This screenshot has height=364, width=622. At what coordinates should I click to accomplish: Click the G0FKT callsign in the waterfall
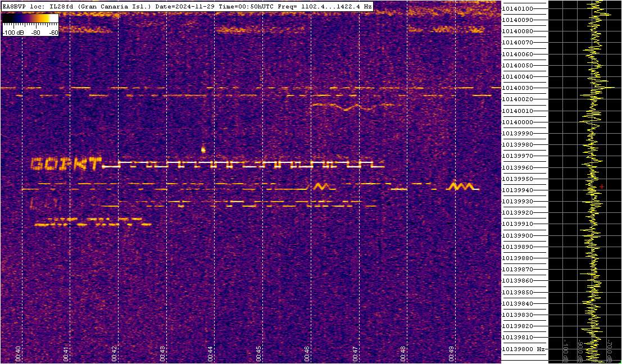click(x=66, y=164)
